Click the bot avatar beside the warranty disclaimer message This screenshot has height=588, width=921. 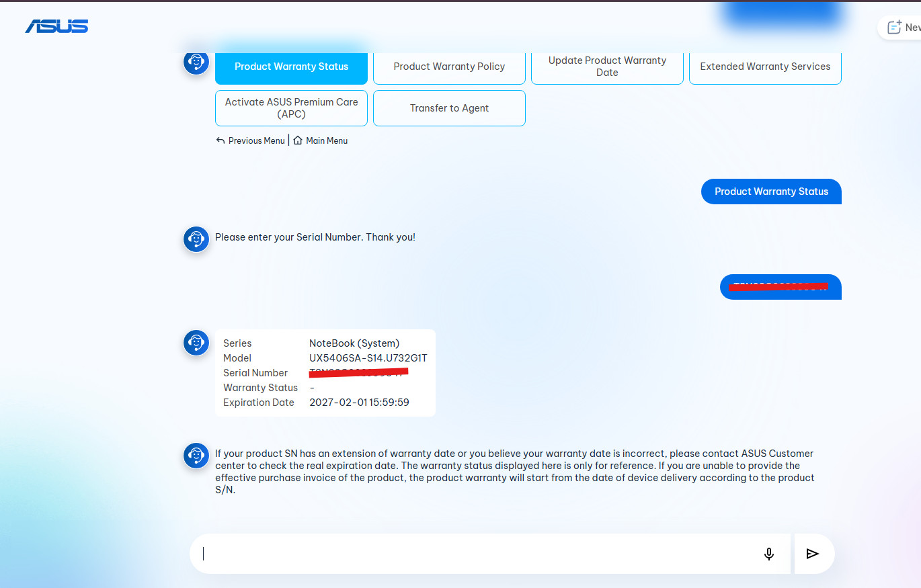(x=196, y=455)
